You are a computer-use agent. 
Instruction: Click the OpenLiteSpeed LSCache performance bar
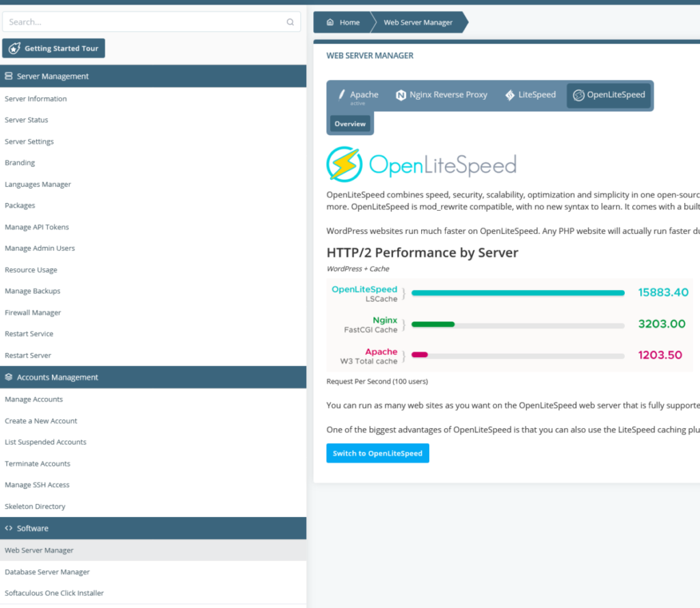coord(518,293)
